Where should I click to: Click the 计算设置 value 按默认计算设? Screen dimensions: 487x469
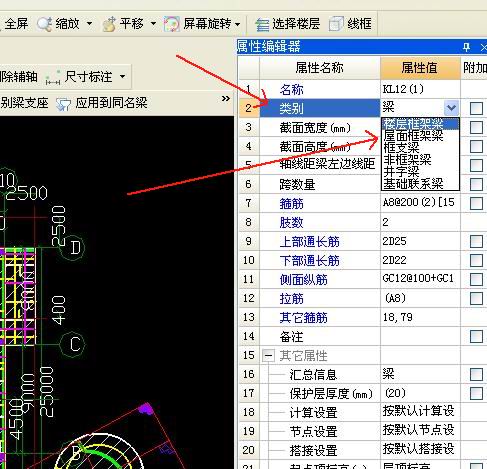coord(420,412)
